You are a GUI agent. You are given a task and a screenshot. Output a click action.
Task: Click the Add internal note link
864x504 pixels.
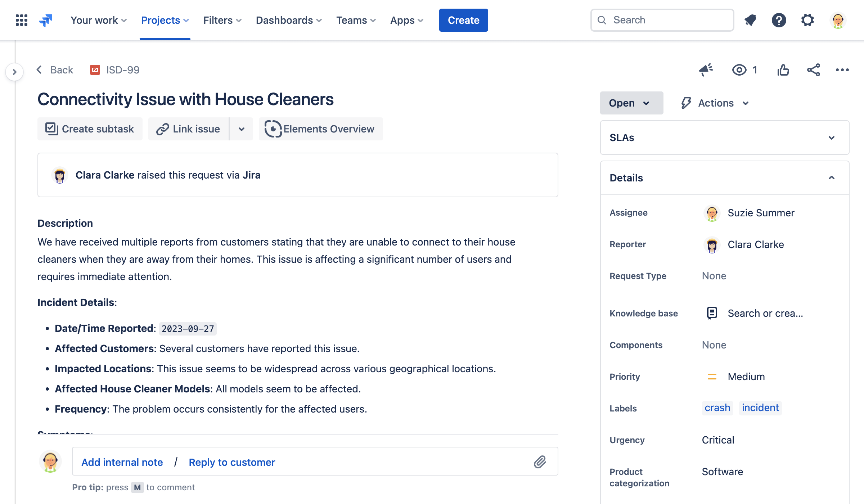pos(122,462)
